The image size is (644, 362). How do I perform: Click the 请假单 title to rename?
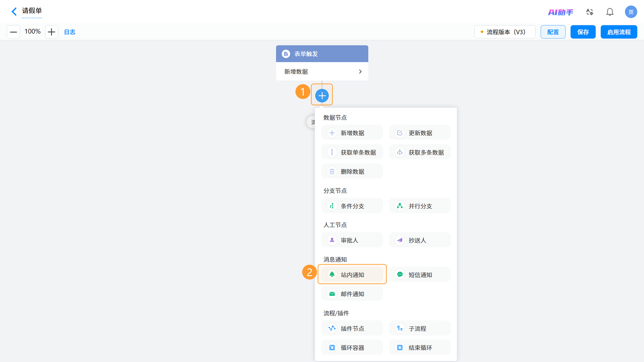(x=32, y=11)
